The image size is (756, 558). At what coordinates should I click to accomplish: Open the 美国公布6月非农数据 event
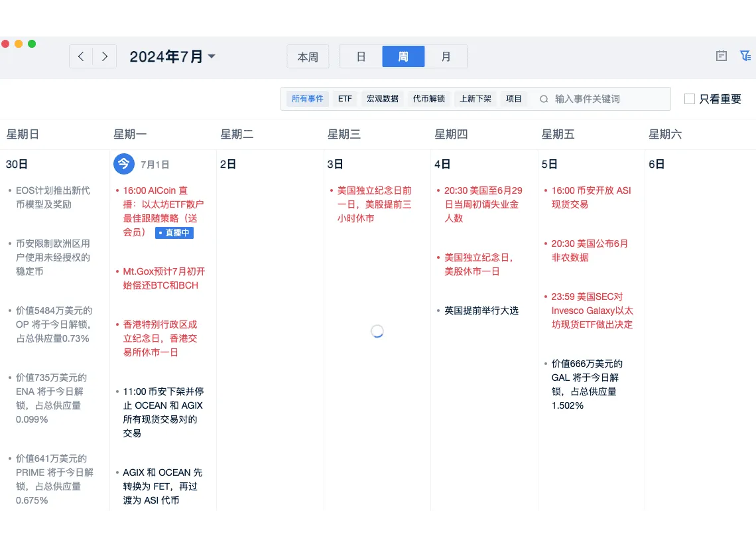pyautogui.click(x=590, y=250)
